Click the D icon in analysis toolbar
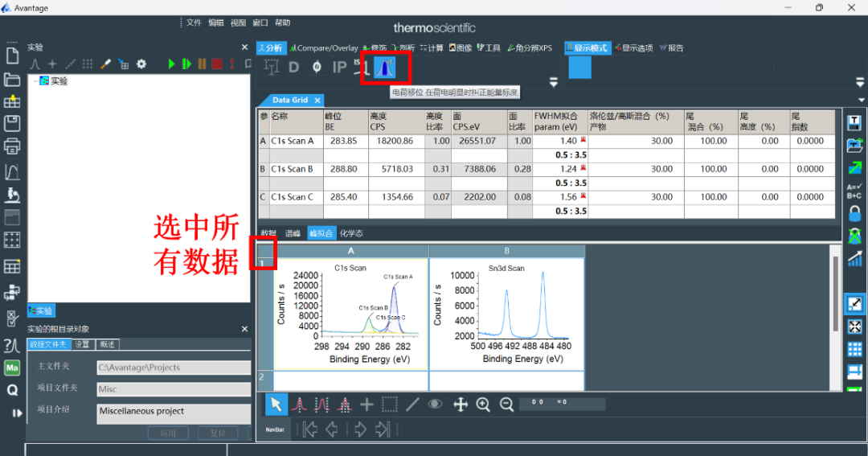 (x=293, y=68)
